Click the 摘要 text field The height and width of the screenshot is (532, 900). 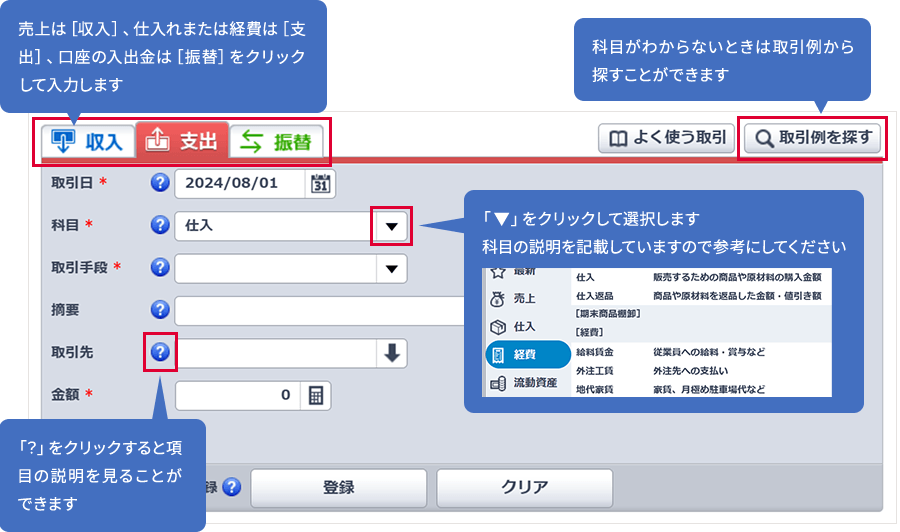coord(320,311)
